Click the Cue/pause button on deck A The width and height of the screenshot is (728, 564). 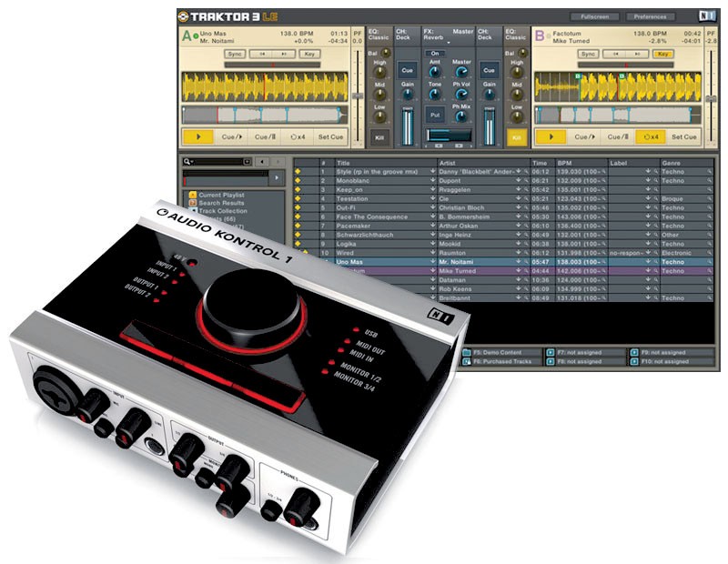(265, 137)
